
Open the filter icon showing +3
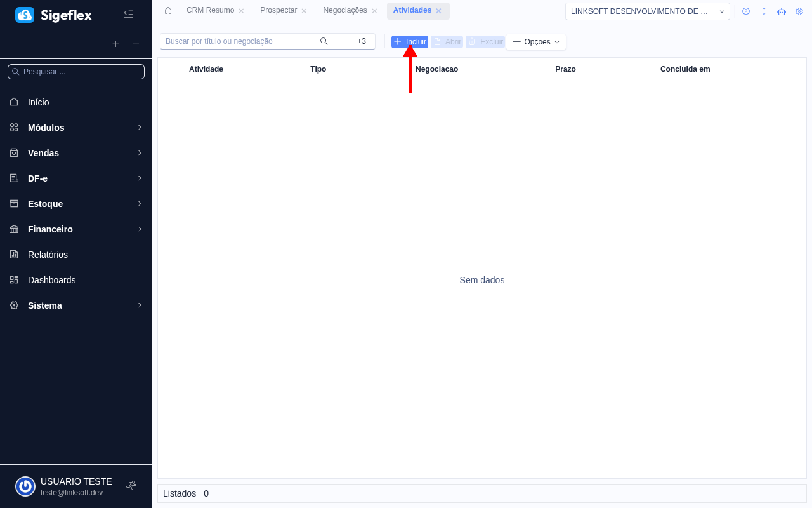[x=357, y=41]
